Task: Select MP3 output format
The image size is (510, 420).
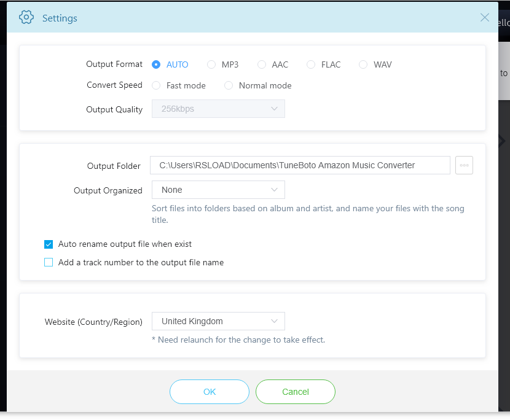Action: click(x=211, y=64)
